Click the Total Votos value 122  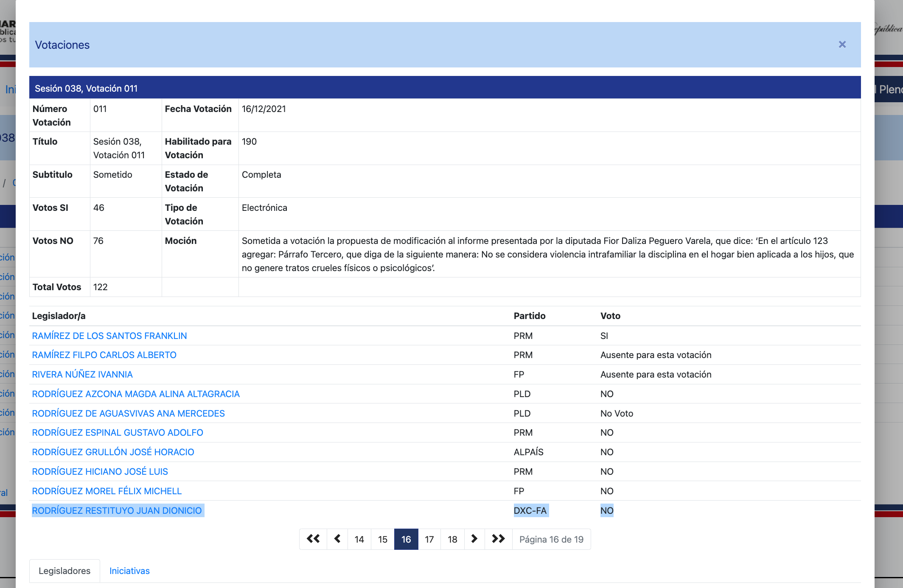coord(101,287)
